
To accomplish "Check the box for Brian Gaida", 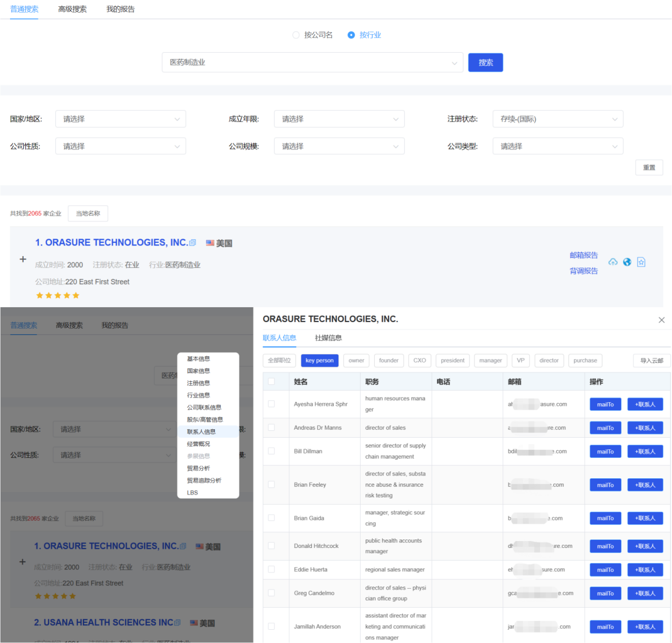I will click(271, 518).
